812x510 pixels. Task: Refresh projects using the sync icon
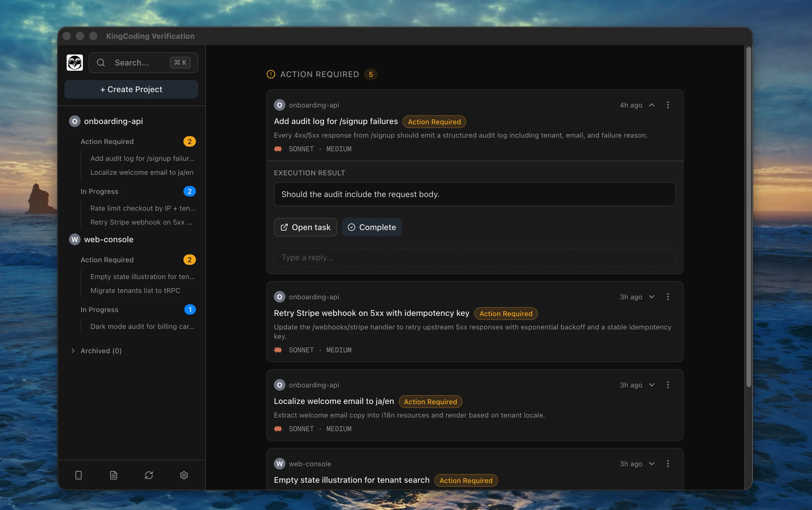coord(149,475)
